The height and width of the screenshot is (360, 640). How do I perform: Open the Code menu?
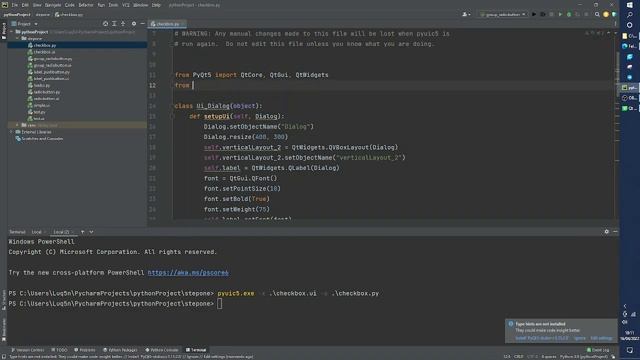pyautogui.click(x=70, y=5)
